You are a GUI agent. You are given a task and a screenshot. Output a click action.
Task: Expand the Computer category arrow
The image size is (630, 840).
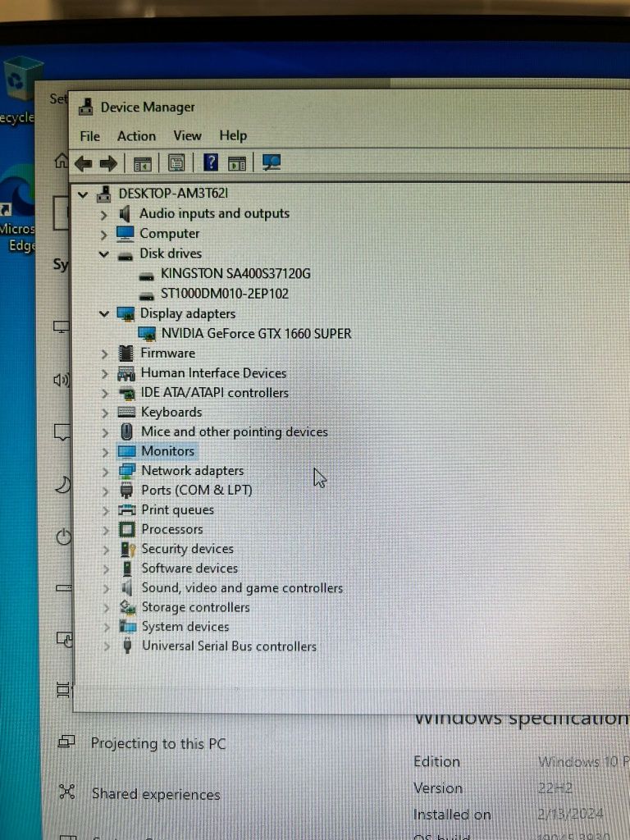[104, 235]
